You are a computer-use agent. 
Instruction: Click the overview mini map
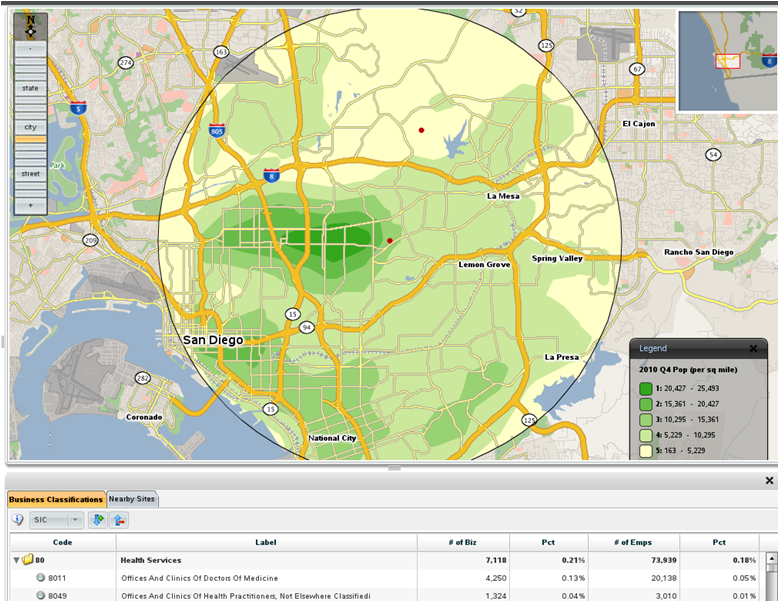click(x=727, y=61)
